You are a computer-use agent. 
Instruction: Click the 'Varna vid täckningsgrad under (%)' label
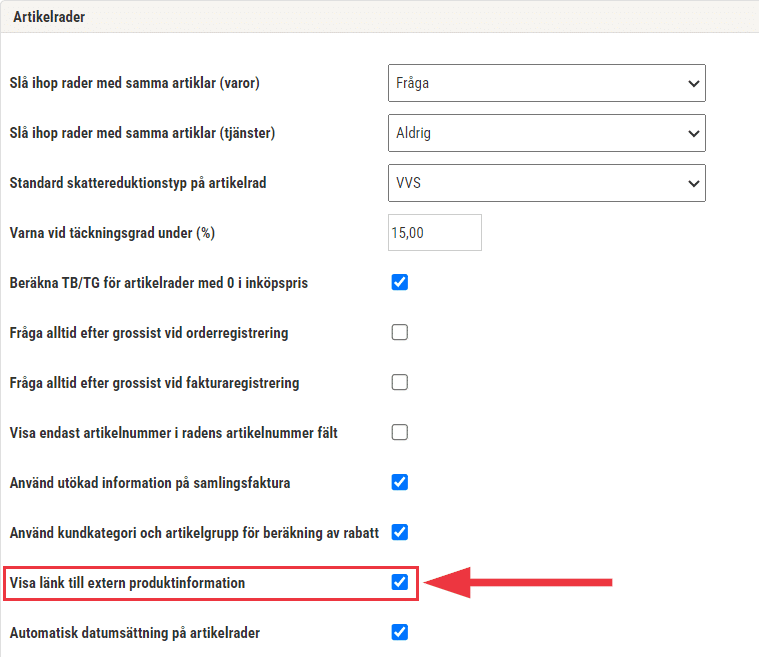[x=112, y=233]
